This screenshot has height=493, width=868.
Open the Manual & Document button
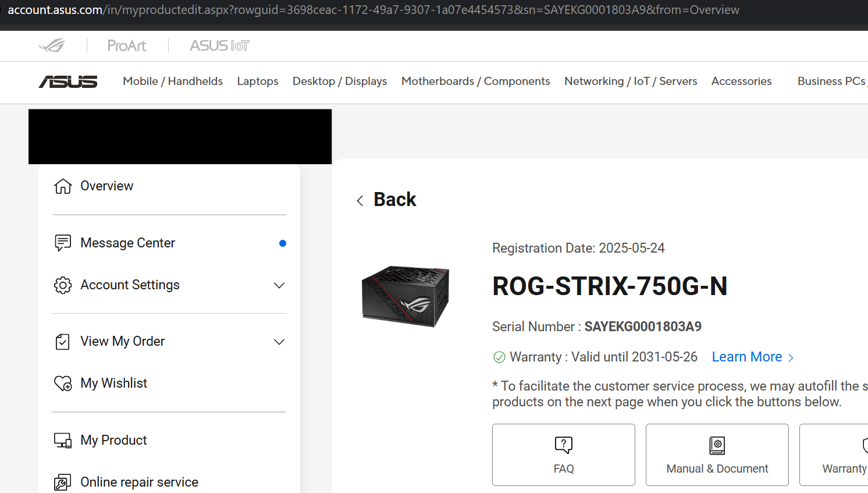[717, 455]
